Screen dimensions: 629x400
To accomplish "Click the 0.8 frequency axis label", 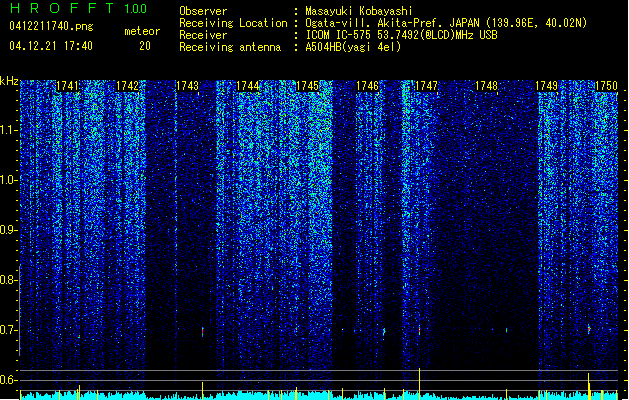I will tap(9, 280).
